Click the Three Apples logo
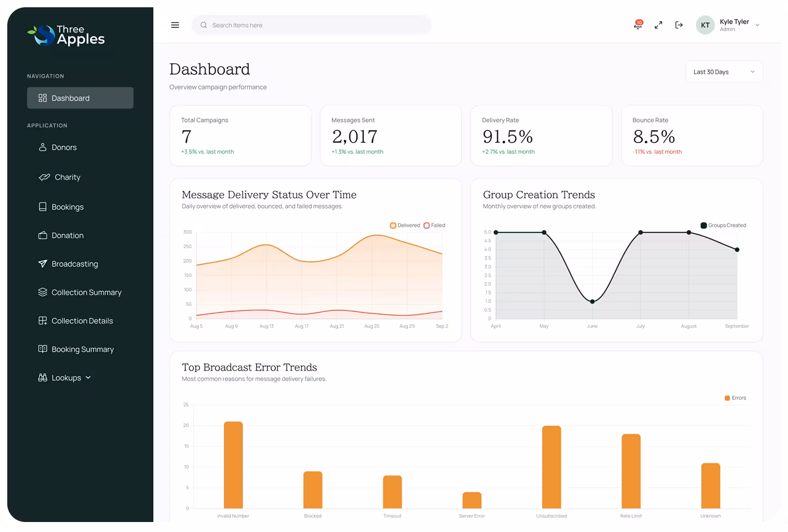788x532 pixels. pos(66,35)
